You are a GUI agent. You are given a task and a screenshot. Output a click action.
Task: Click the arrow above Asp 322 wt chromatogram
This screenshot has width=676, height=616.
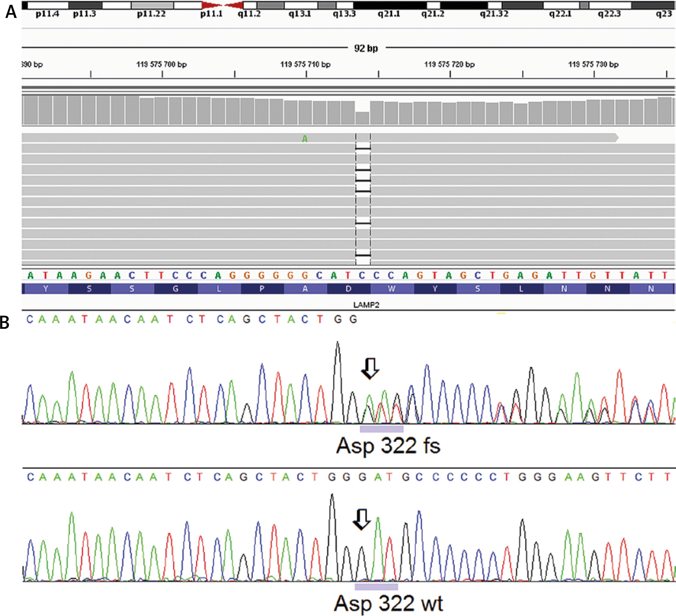click(361, 520)
